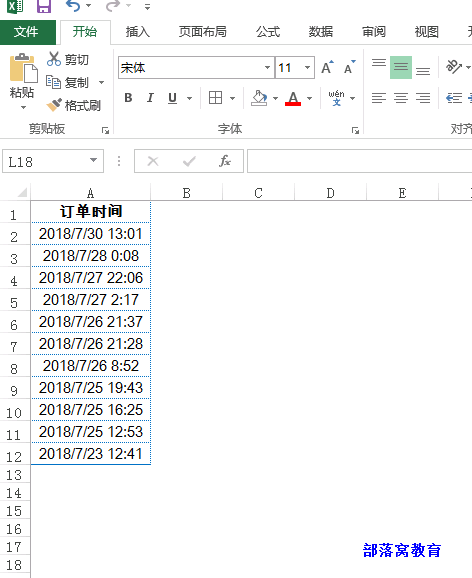Click the fill color paint bucket icon

(259, 98)
